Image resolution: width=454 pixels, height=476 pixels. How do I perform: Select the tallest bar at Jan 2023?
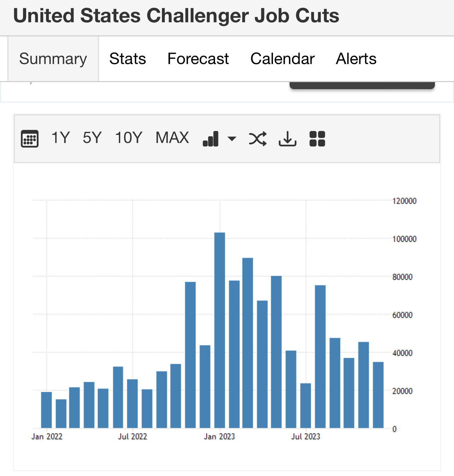click(220, 330)
